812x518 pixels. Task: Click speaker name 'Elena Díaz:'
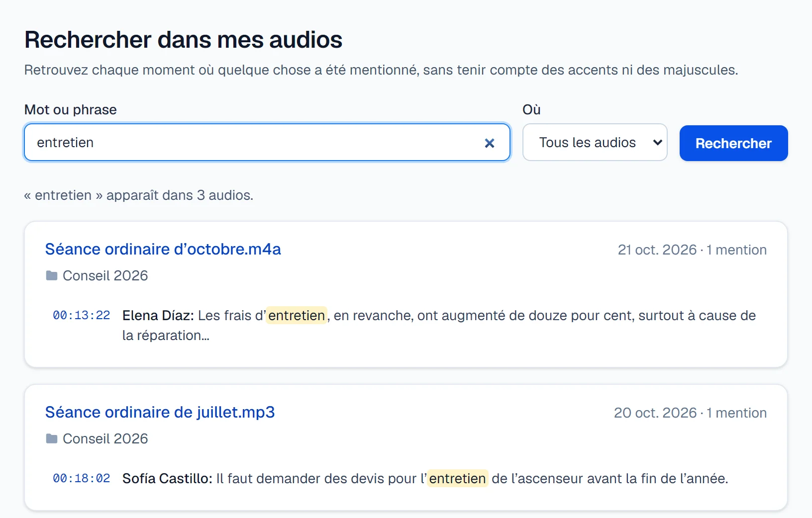[x=158, y=315]
